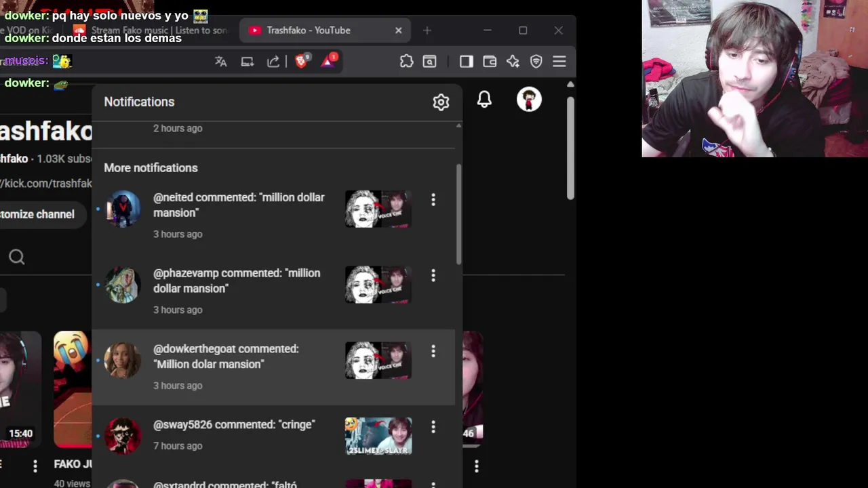Screen dimensions: 868x488
Task: Click the page scrollbar up arrow
Action: tap(570, 85)
